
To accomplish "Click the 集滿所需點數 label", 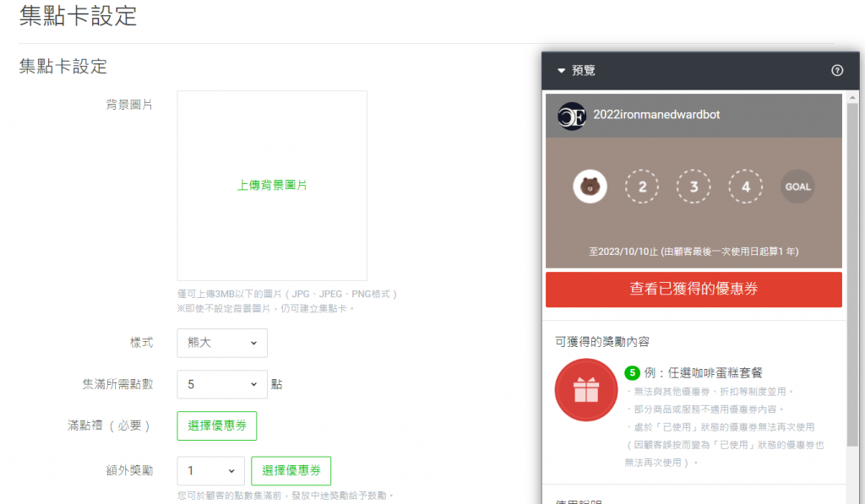I will (x=118, y=384).
